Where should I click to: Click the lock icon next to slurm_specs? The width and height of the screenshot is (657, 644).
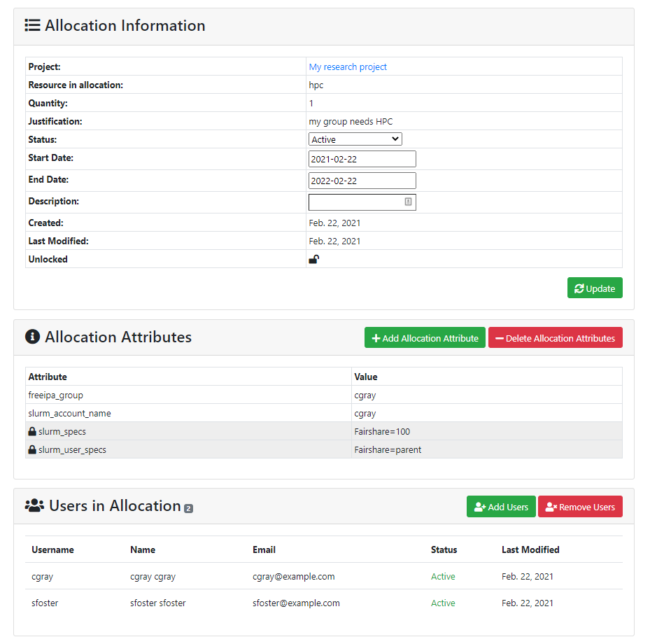(x=32, y=431)
